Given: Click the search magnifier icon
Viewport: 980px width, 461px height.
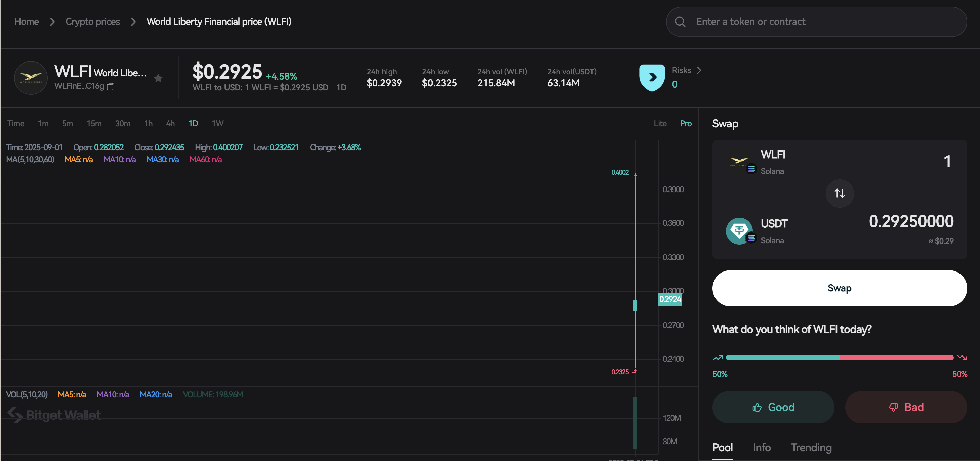Looking at the screenshot, I should click(x=680, y=22).
